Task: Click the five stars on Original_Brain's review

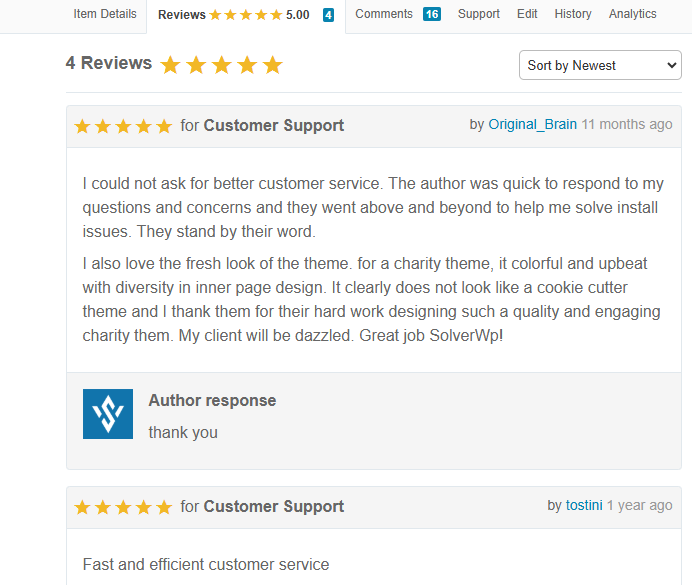Action: (x=123, y=126)
